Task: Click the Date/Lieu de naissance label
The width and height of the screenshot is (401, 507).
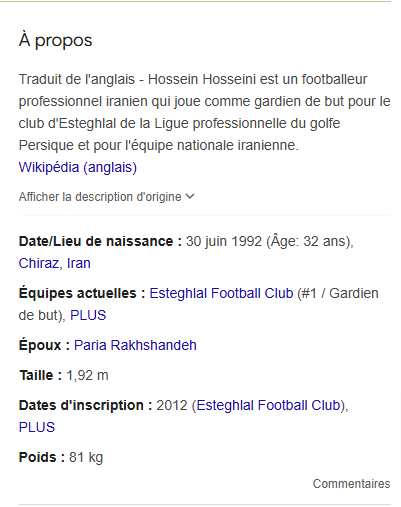Action: click(x=100, y=241)
